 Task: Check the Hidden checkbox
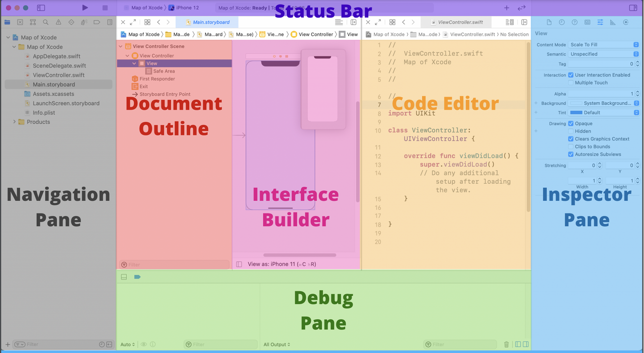click(x=571, y=131)
